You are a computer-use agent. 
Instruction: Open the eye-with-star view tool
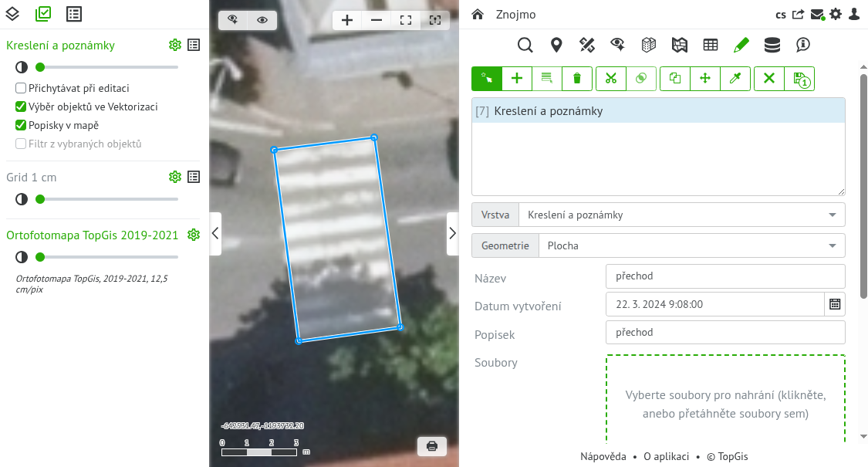(618, 45)
